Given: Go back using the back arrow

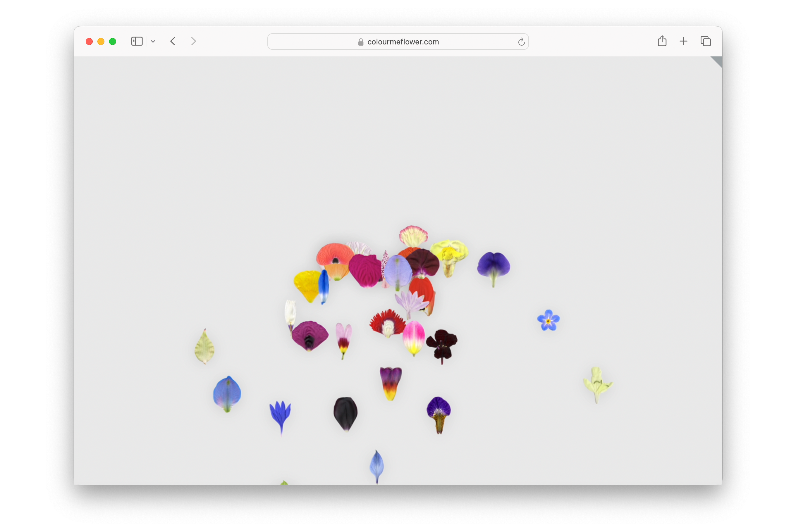Looking at the screenshot, I should [x=173, y=42].
